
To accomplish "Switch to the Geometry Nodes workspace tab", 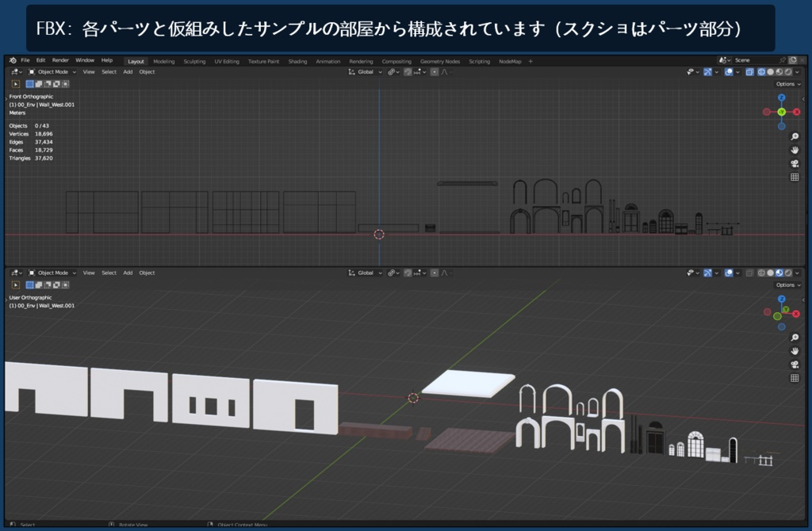I will tap(439, 62).
